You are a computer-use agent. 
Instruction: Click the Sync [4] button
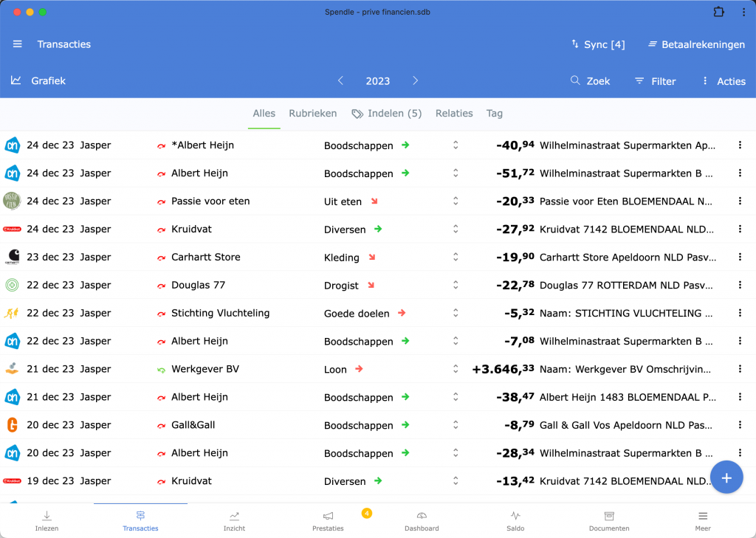pos(597,44)
